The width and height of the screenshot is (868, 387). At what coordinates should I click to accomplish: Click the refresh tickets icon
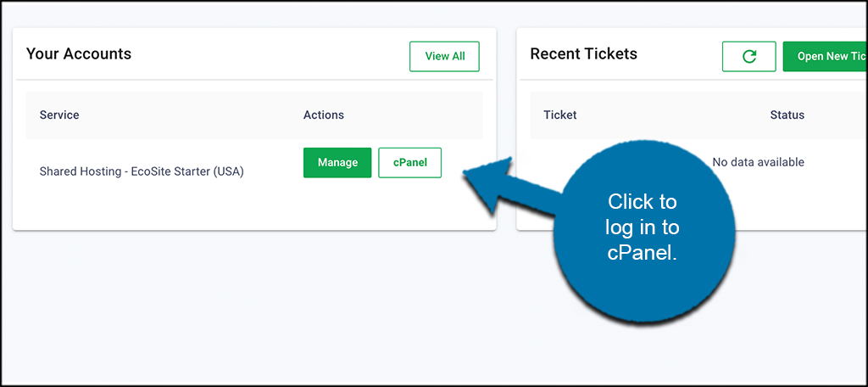click(748, 56)
